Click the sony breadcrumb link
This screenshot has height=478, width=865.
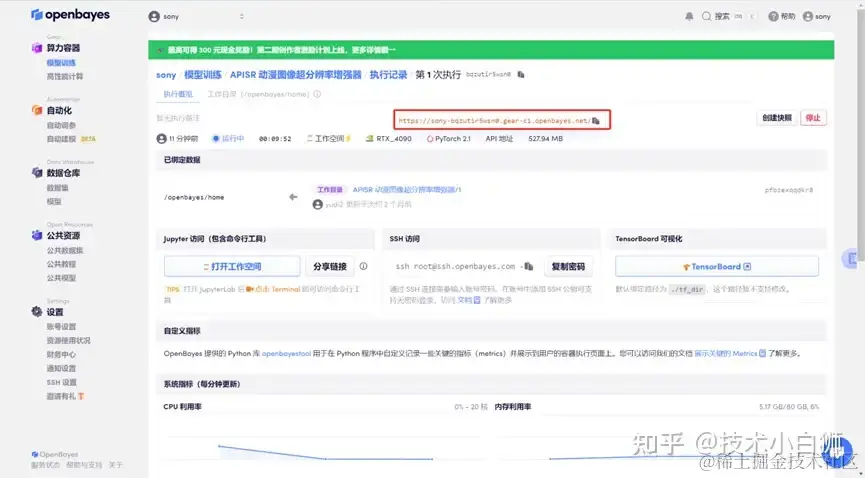pos(166,75)
